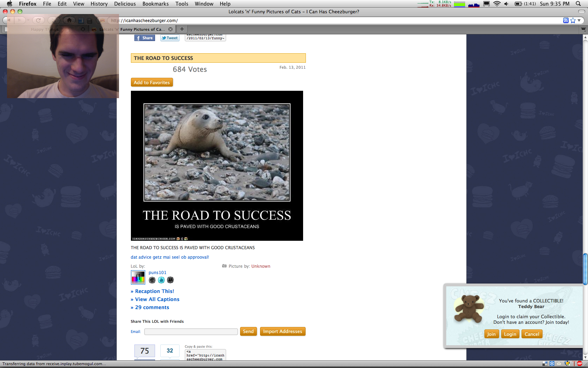Click the Adblock Plus icon in status bar
588x368 pixels.
(580, 363)
